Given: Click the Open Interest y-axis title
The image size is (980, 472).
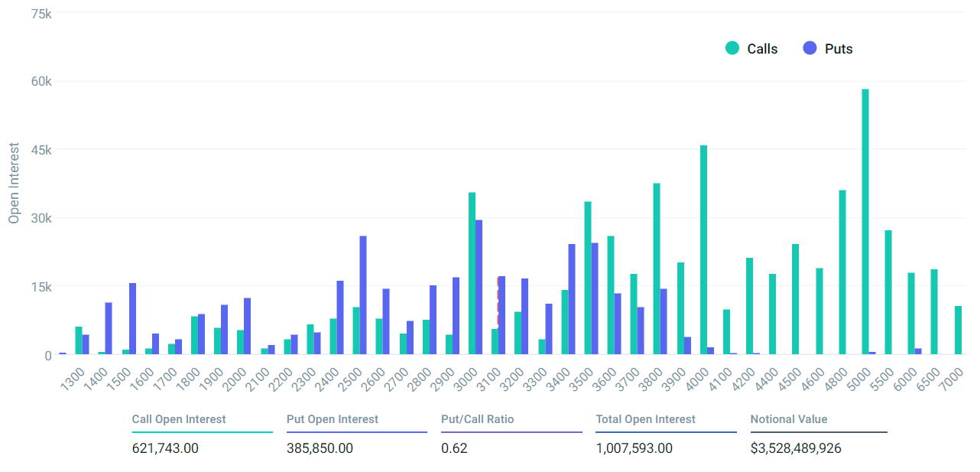Looking at the screenshot, I should coord(14,183).
